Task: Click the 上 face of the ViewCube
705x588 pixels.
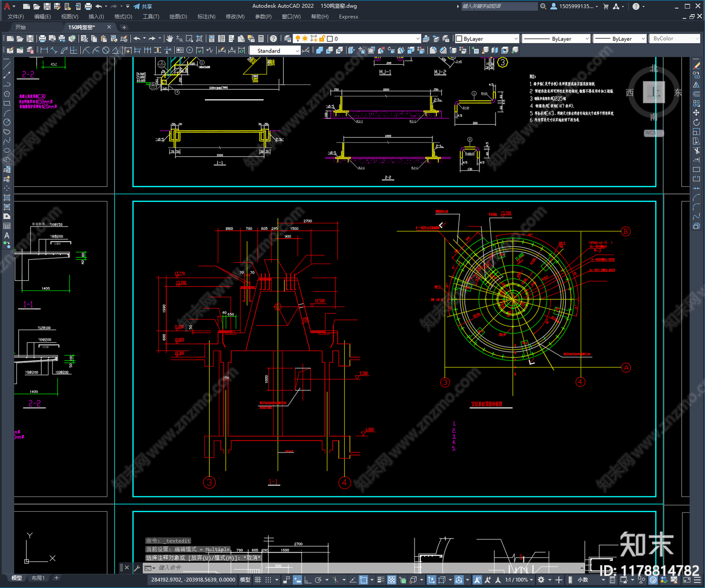Action: click(x=654, y=92)
